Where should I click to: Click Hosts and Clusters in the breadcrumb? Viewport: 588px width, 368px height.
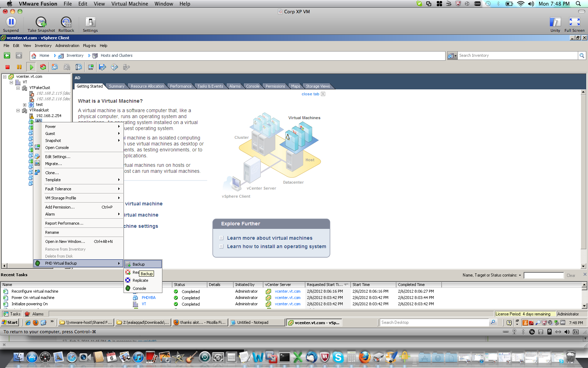click(117, 55)
